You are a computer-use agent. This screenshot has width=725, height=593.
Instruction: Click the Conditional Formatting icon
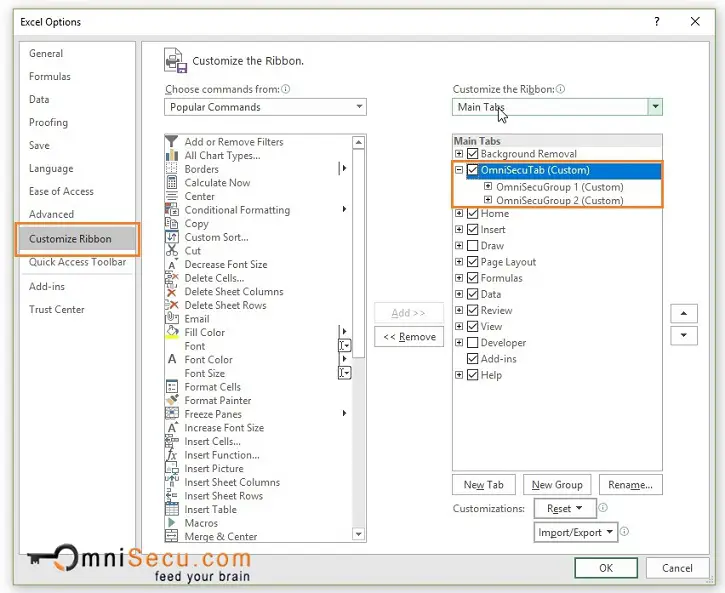click(x=172, y=210)
